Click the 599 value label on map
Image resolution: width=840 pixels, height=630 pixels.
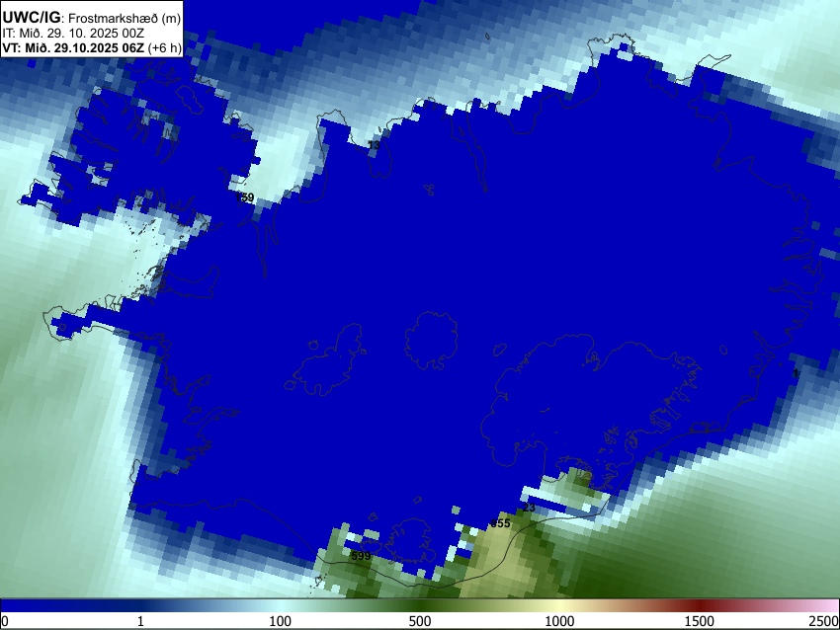click(361, 556)
